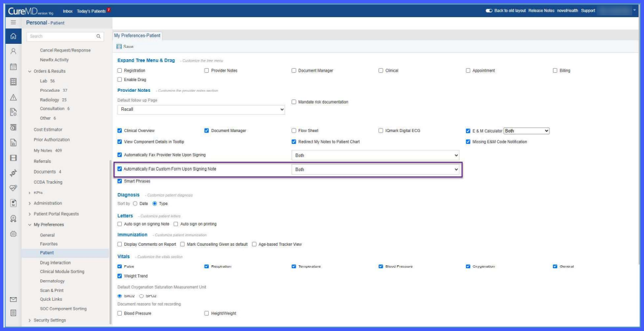The image size is (644, 331).
Task: Click the CureMD logo
Action: pyautogui.click(x=30, y=11)
